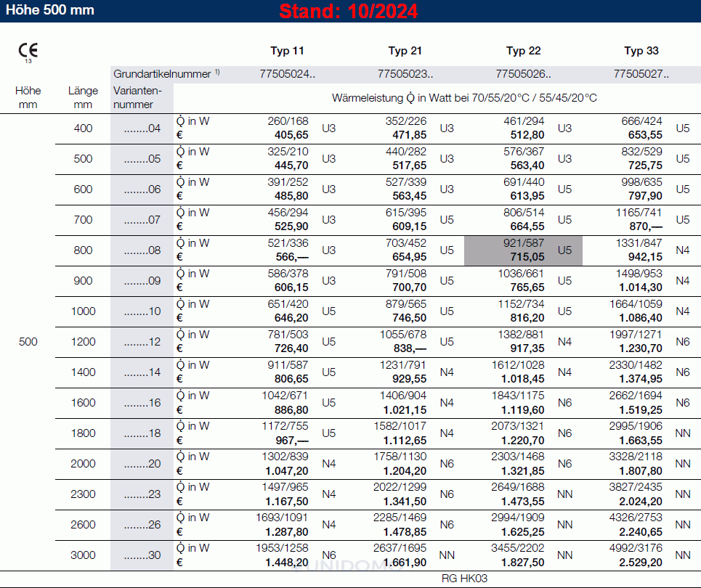
Task: Click the length value 1000 row
Action: (84, 311)
